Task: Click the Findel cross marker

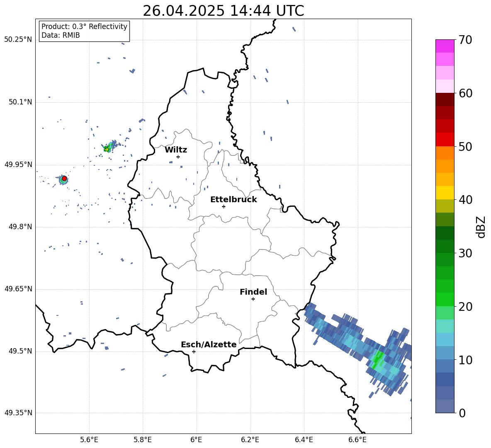Action: 253,299
